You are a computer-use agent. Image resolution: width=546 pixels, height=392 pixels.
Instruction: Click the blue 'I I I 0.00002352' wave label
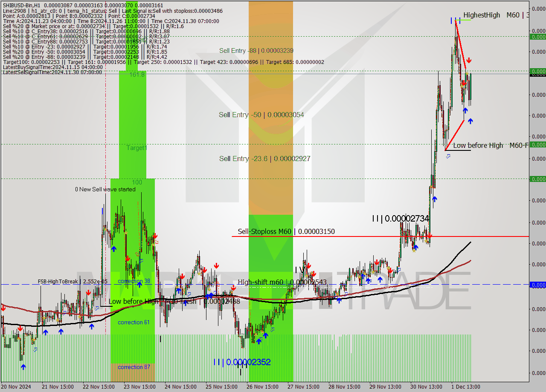[242, 362]
